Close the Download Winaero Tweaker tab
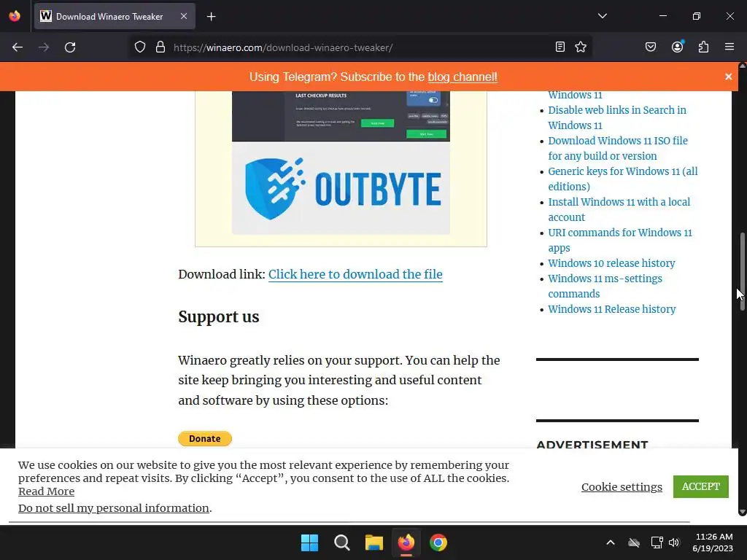 pyautogui.click(x=184, y=16)
